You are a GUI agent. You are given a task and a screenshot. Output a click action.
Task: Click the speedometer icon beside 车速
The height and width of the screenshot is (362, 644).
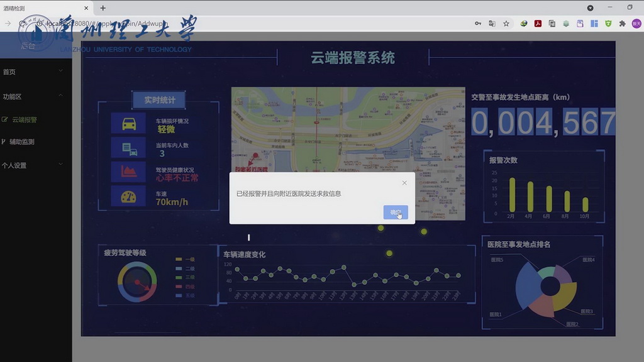click(129, 195)
